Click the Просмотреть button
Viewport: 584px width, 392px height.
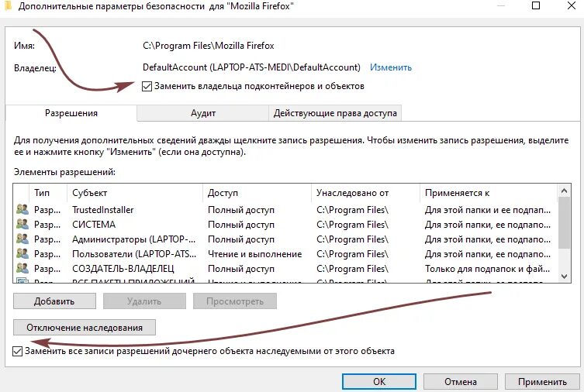point(235,301)
